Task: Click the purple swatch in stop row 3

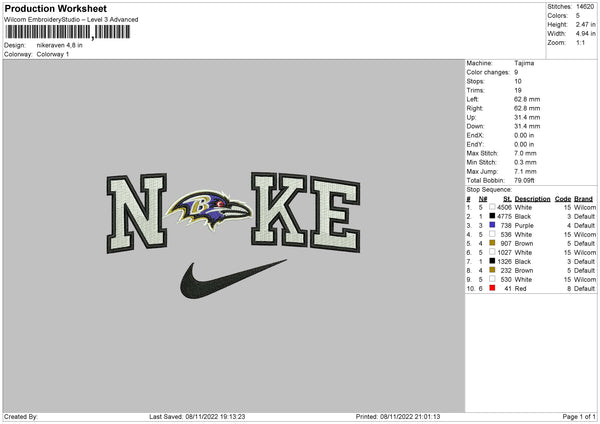Action: coord(492,225)
